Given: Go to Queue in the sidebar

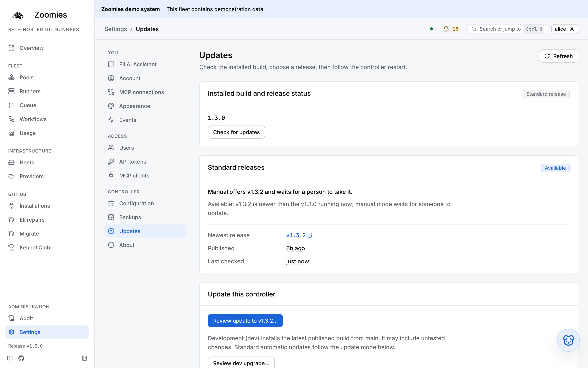Looking at the screenshot, I should [x=47, y=105].
